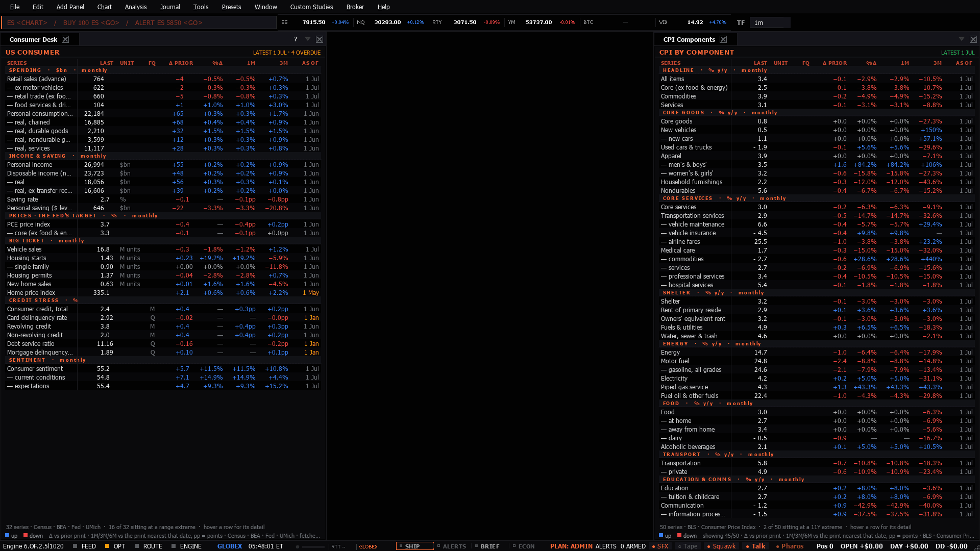Toggle the SHIP mode button

coord(414,546)
